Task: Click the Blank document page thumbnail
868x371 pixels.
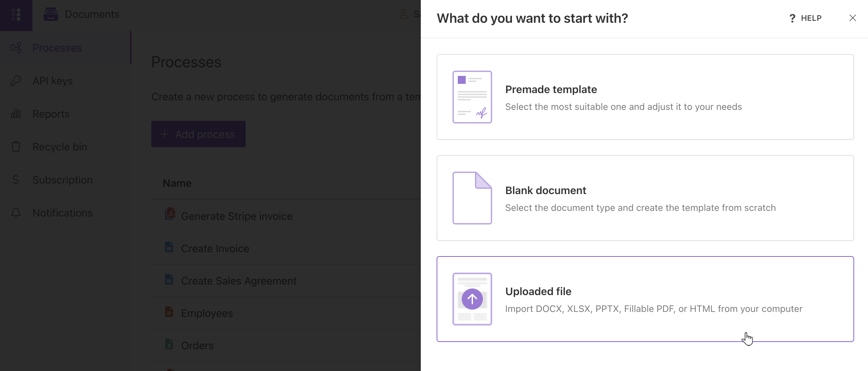Action: tap(472, 198)
